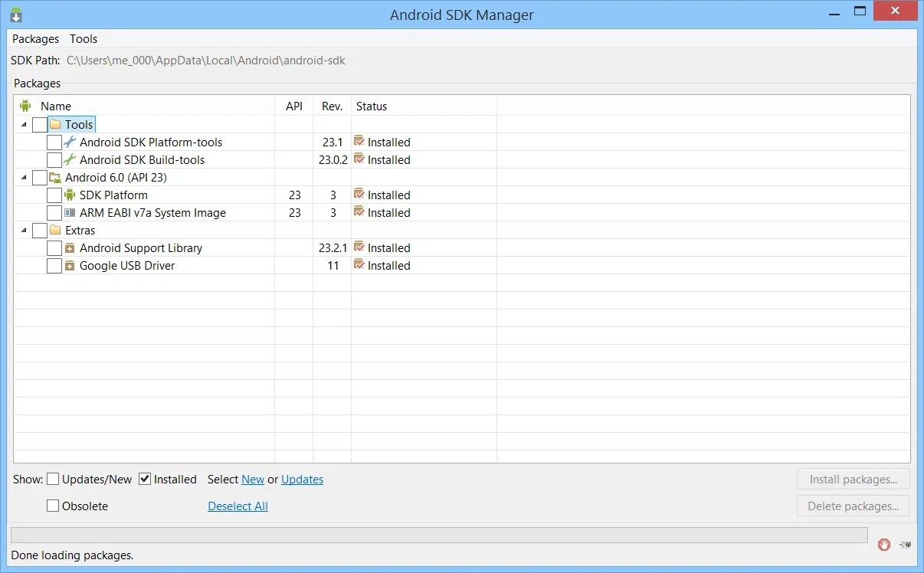Select the ARM EABI v7a System Image text
Viewport: 924px width, 573px height.
click(152, 213)
